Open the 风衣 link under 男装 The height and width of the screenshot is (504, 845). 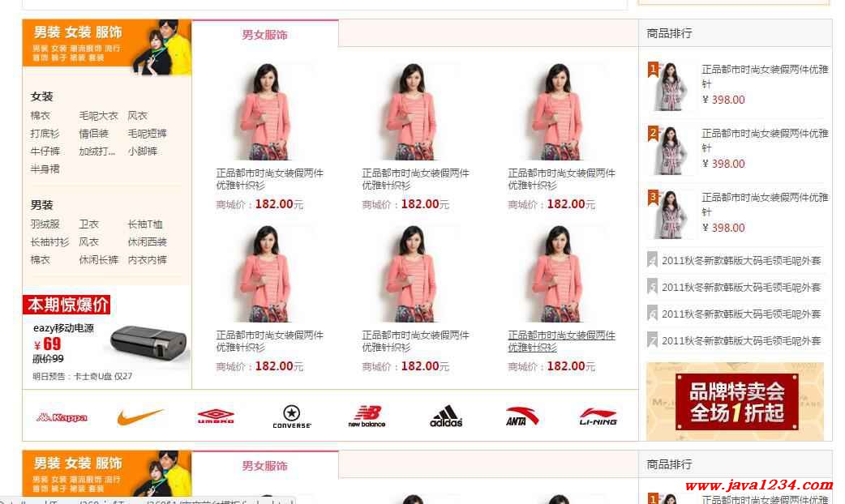click(x=89, y=241)
